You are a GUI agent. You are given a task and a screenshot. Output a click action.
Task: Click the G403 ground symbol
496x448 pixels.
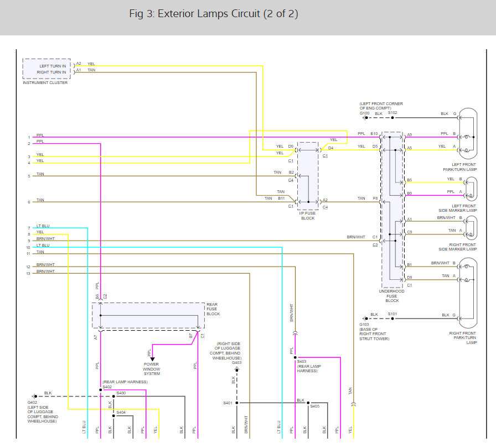pos(237,369)
